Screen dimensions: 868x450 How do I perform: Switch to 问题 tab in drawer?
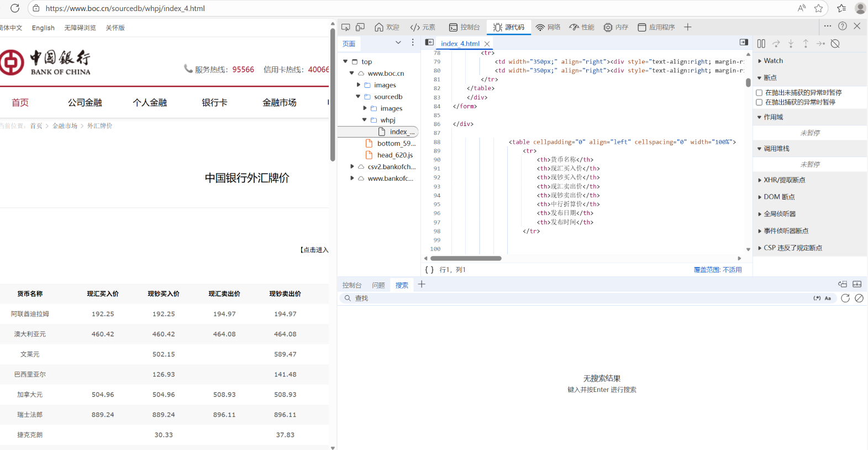(x=378, y=285)
